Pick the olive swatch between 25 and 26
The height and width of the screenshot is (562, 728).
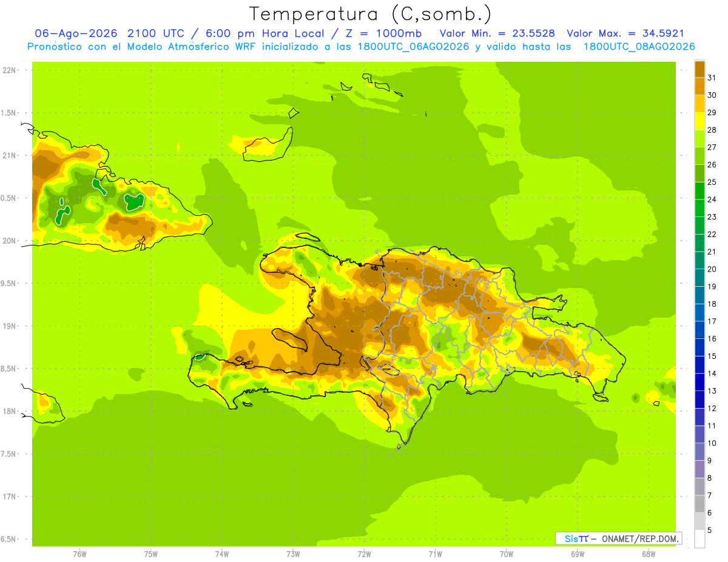[699, 173]
